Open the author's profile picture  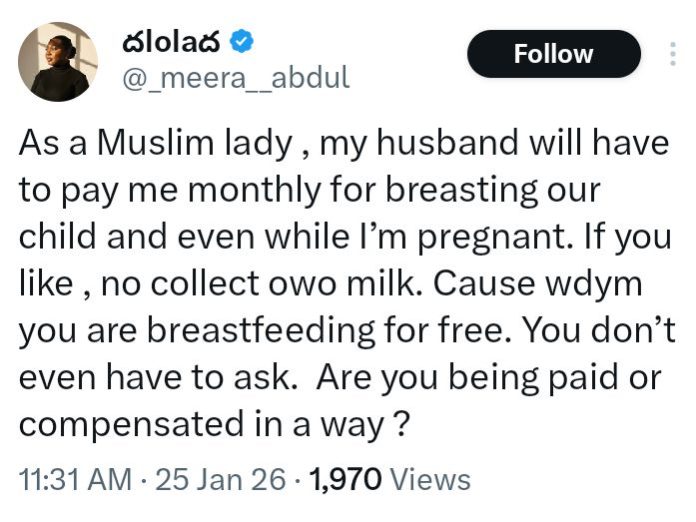click(x=57, y=62)
